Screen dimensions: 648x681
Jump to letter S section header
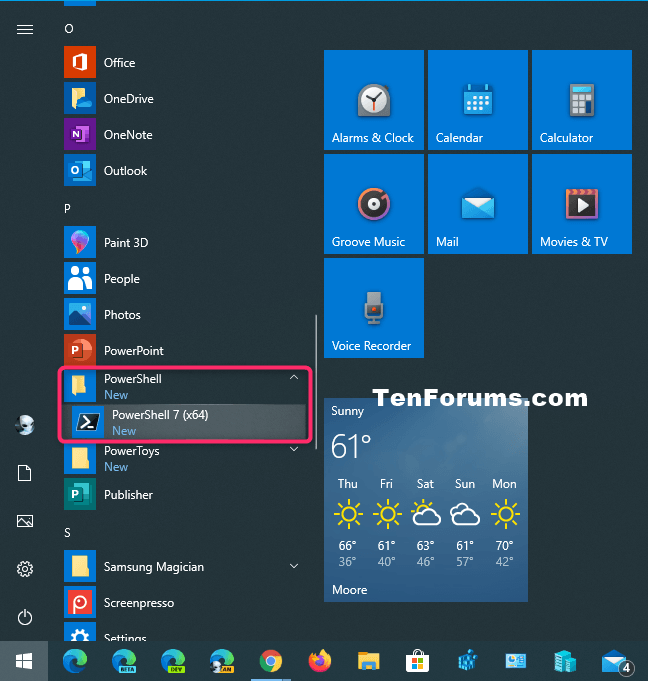(67, 532)
